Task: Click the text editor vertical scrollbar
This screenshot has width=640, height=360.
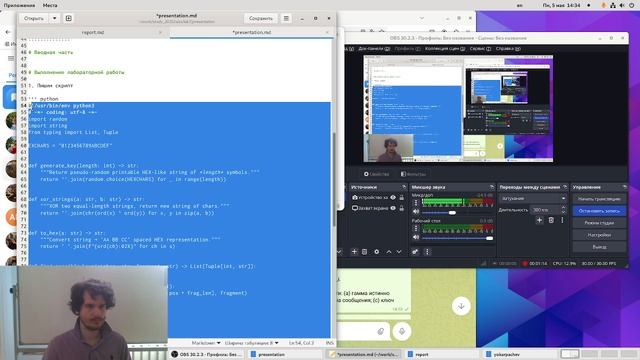Action: (x=333, y=180)
